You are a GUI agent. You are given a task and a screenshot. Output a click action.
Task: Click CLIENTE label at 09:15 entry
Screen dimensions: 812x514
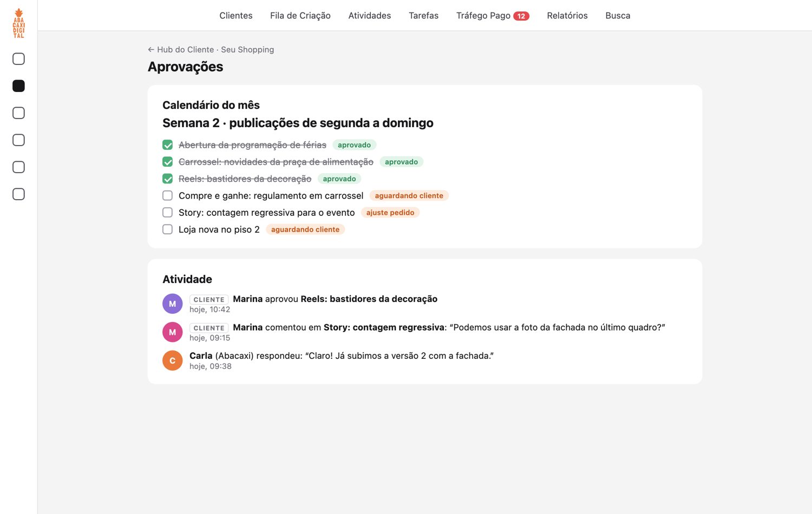click(209, 328)
